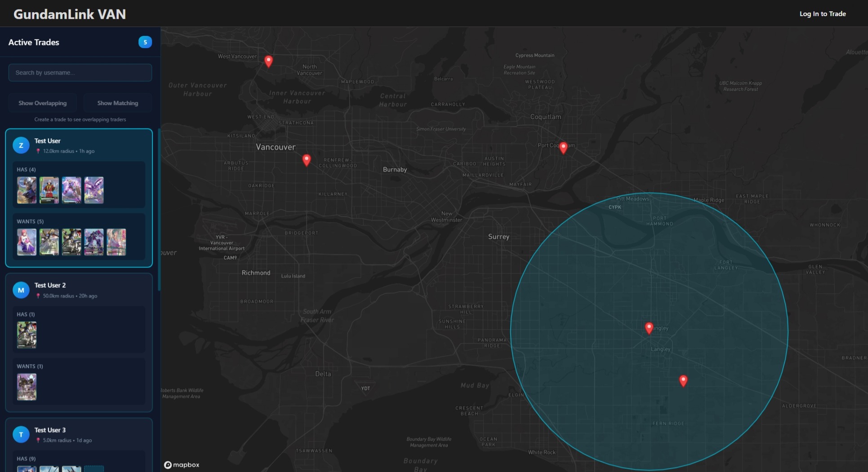The image size is (868, 472).
Task: Click Test User 3's T avatar icon
Action: [x=21, y=434]
